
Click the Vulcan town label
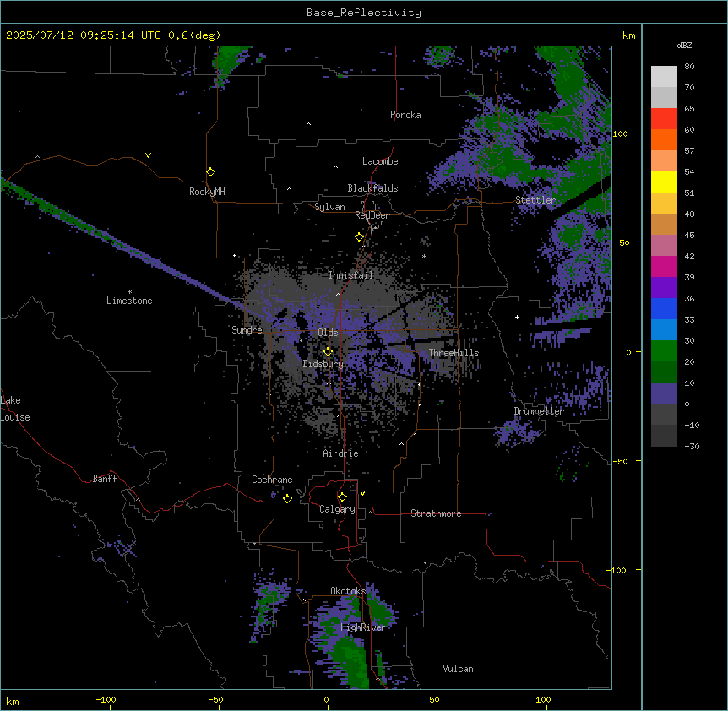[459, 669]
